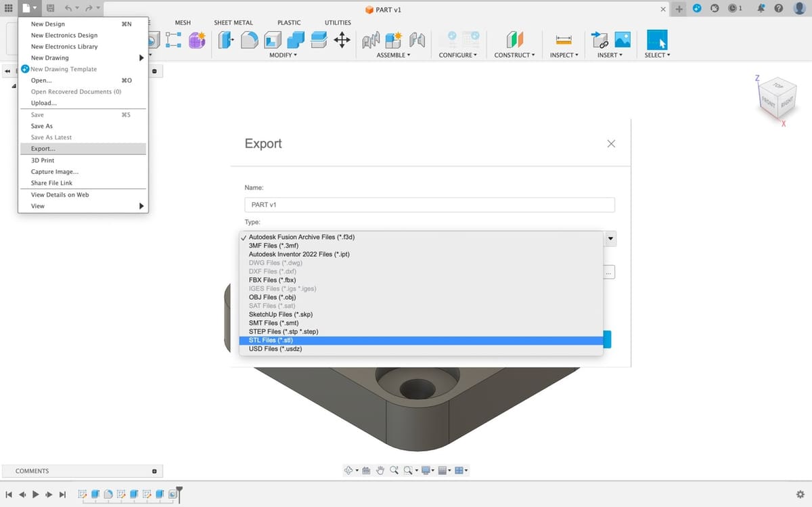Screen dimensions: 812x507
Task: Click the Measure ruler icon
Action: pyautogui.click(x=563, y=40)
